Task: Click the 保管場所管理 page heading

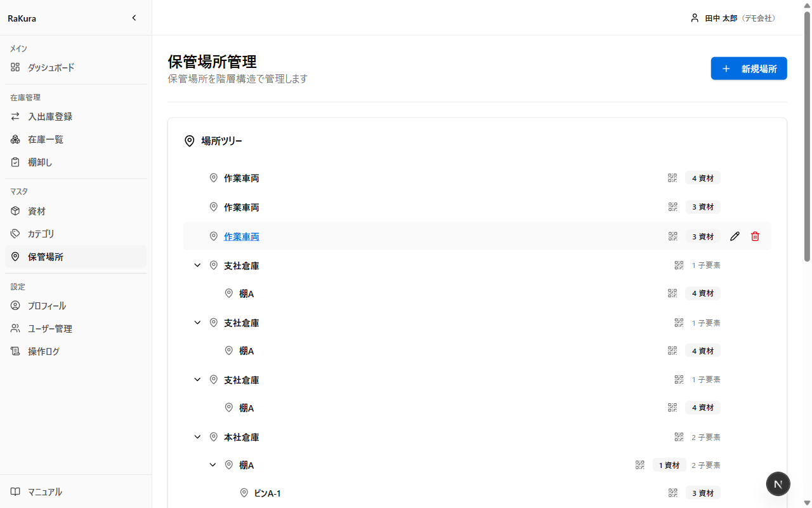Action: pyautogui.click(x=212, y=62)
